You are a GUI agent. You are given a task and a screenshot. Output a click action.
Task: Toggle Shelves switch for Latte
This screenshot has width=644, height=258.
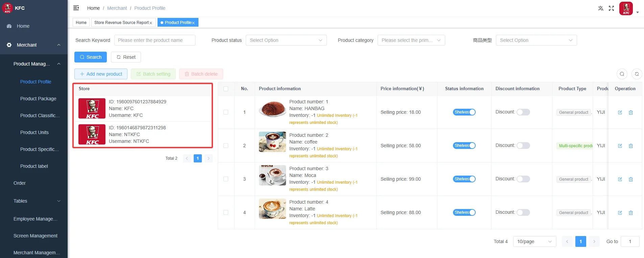coord(464,212)
